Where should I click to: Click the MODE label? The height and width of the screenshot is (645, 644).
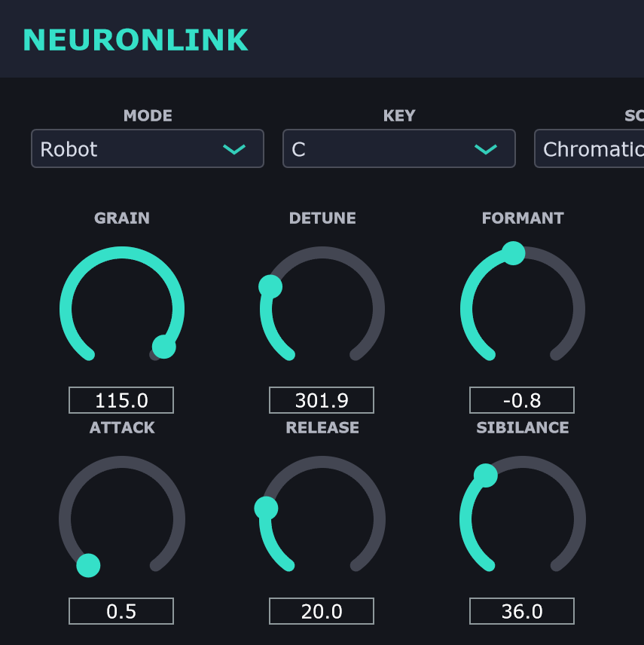click(x=148, y=115)
